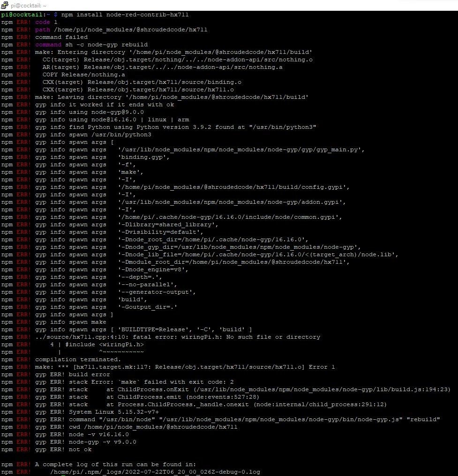This screenshot has height=476, width=458.
Task: Click the node-gyp/addon.gypi path argument
Action: click(232, 202)
